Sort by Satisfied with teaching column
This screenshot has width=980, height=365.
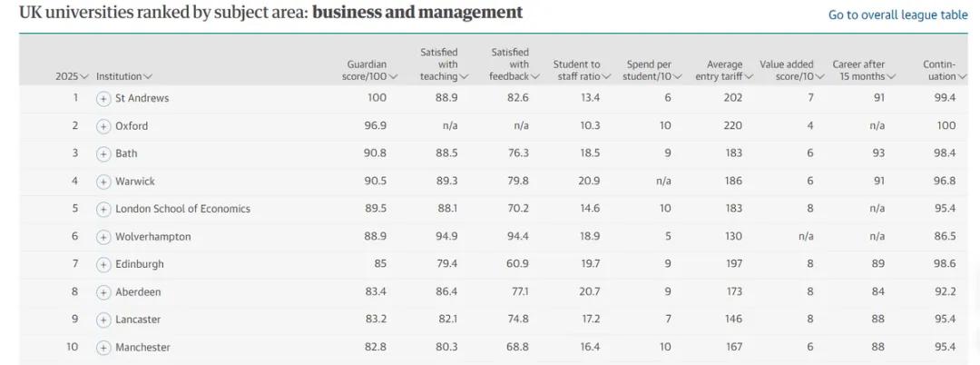click(x=443, y=64)
